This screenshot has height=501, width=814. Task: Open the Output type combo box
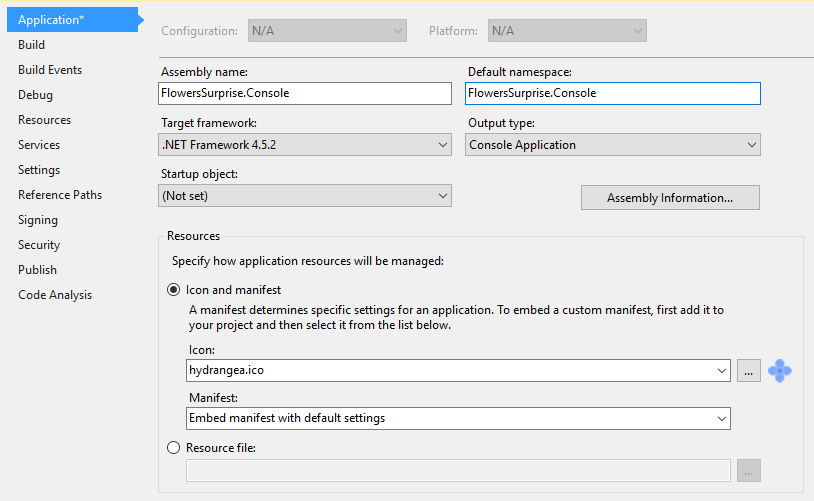(613, 145)
